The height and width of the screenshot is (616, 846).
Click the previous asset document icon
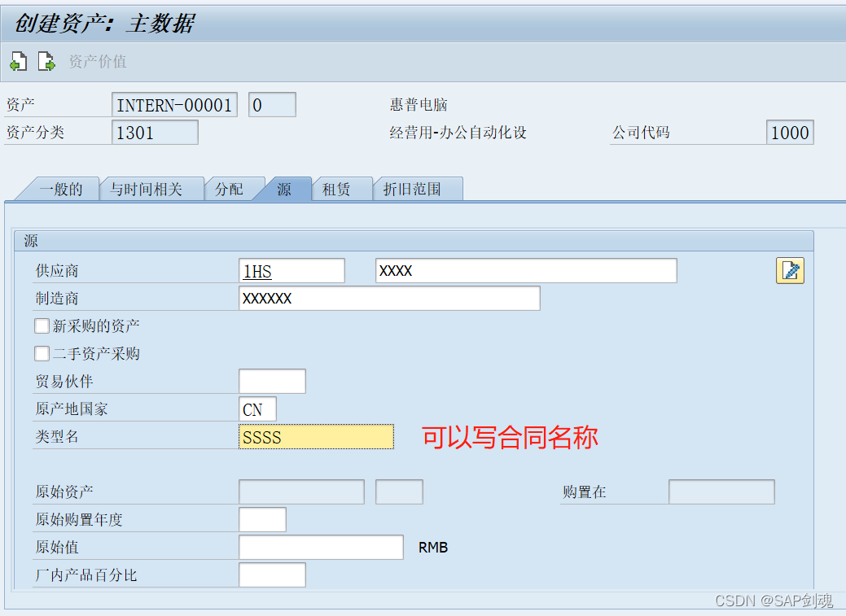click(19, 62)
